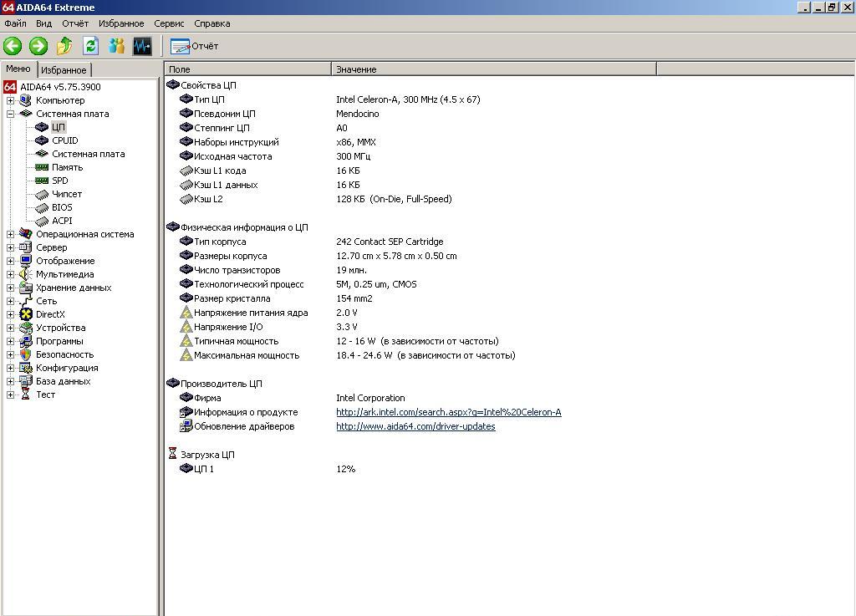Click the Отчёт toolbar button
The image size is (856, 616).
pos(194,46)
